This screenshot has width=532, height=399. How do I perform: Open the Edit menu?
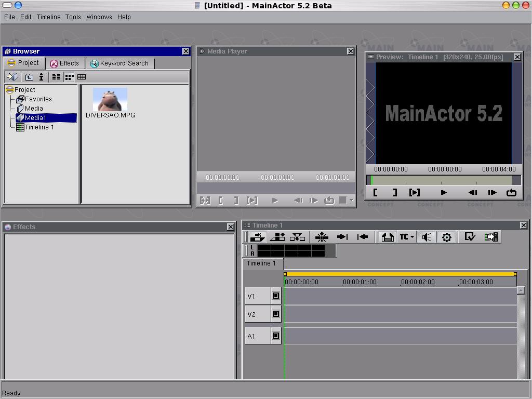point(25,17)
